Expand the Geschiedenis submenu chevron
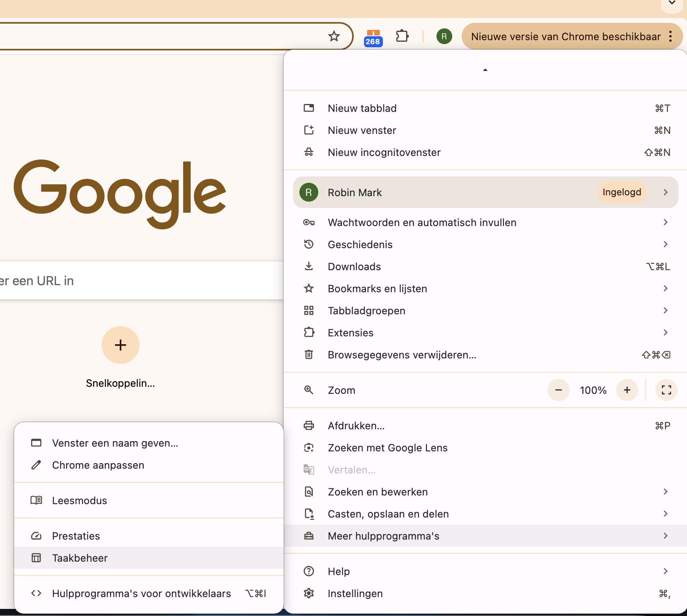The width and height of the screenshot is (687, 616). 665,244
